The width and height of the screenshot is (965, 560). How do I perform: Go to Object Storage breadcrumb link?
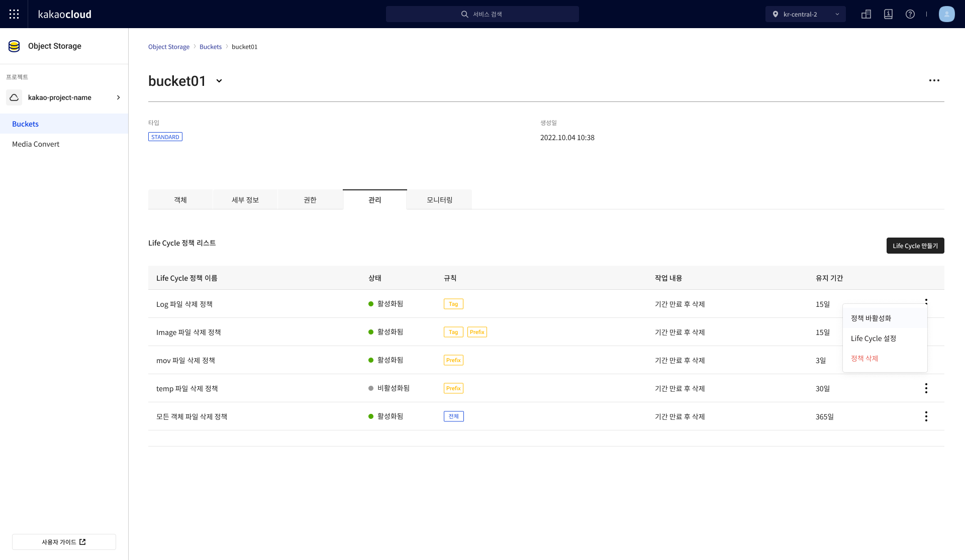pyautogui.click(x=169, y=47)
